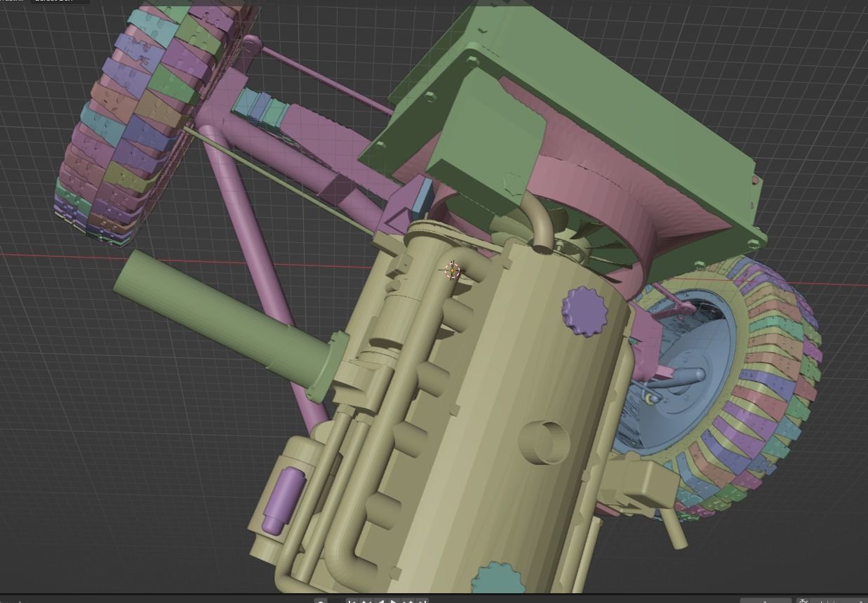Select the circular hole on the engine block
Viewport: 868px width, 603px height.
[x=544, y=442]
